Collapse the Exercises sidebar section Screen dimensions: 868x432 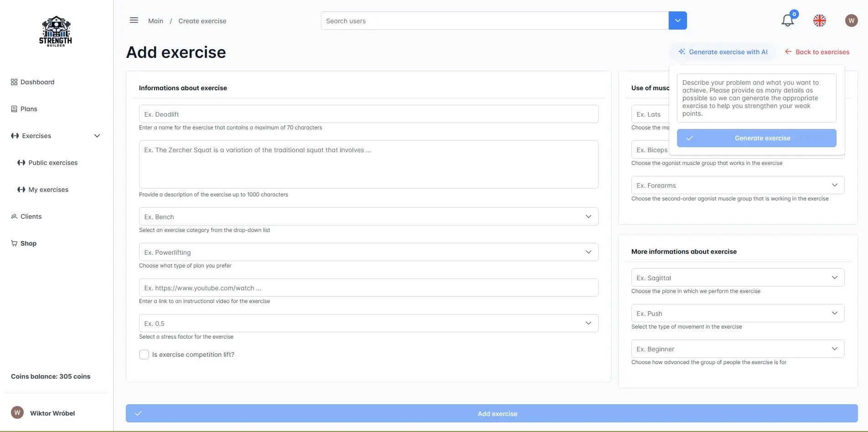pyautogui.click(x=97, y=136)
